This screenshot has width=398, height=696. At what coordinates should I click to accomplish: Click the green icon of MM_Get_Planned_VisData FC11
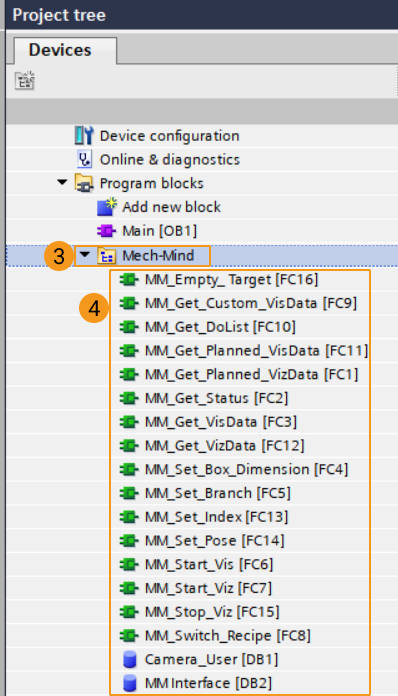[129, 351]
